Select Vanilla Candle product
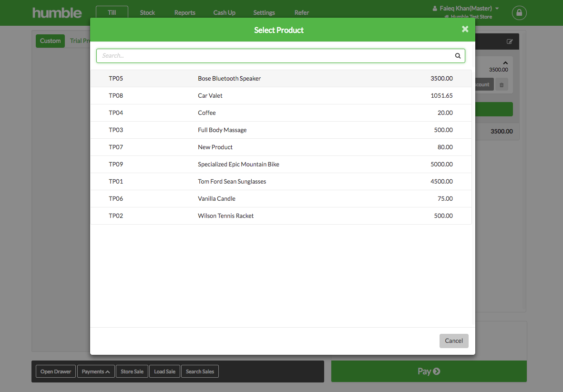This screenshot has width=563, height=392. (x=281, y=199)
